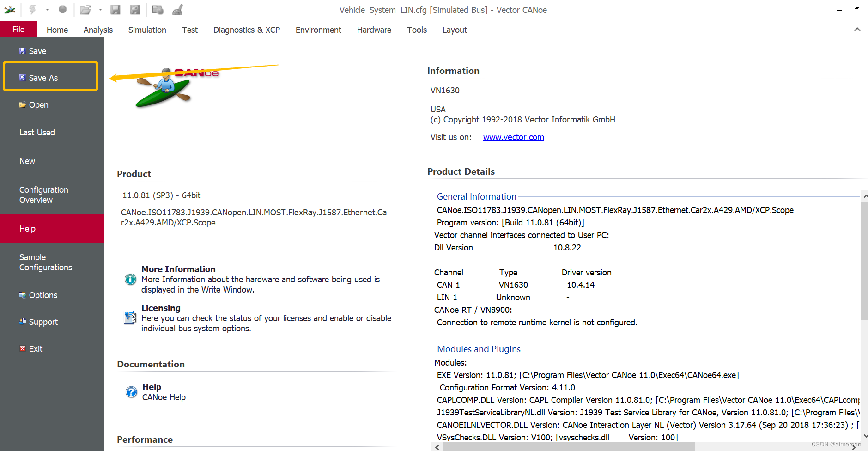This screenshot has width=868, height=451.
Task: Click the Save As floppy toolbar icon
Action: click(x=135, y=10)
